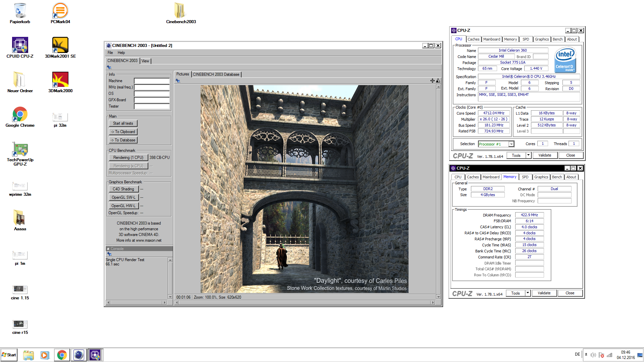This screenshot has width=644, height=362.
Task: Run the OpenGL SW-L benchmark
Action: tap(123, 197)
